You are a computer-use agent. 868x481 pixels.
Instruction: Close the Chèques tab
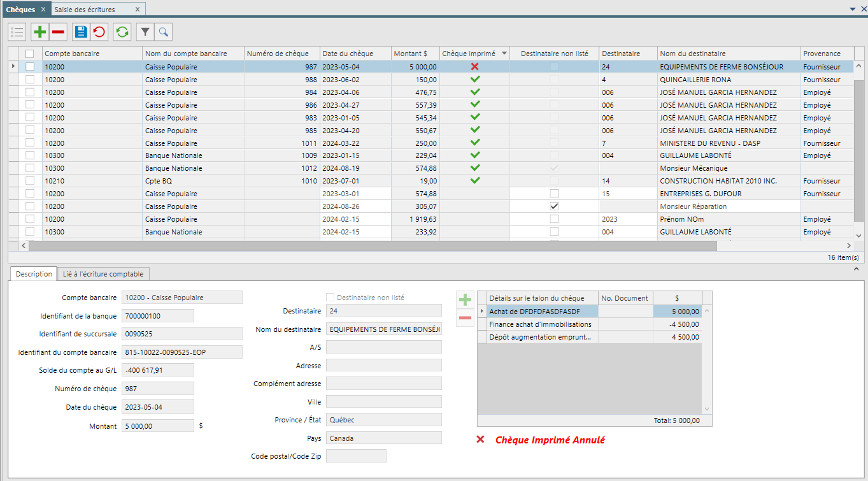[43, 10]
